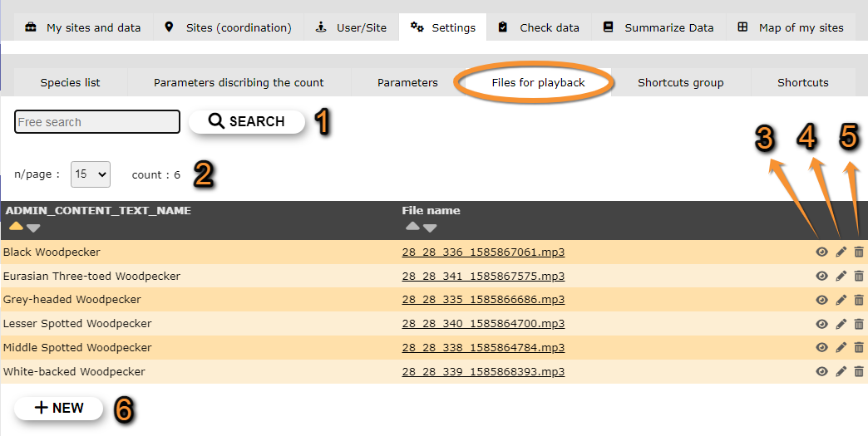Click the NEW button to add file
The height and width of the screenshot is (436, 868).
coord(59,408)
